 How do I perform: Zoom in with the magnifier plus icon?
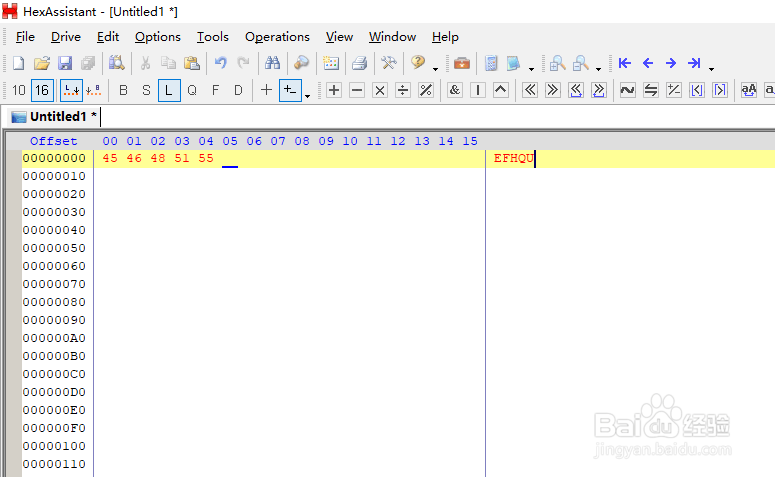pyautogui.click(x=558, y=63)
